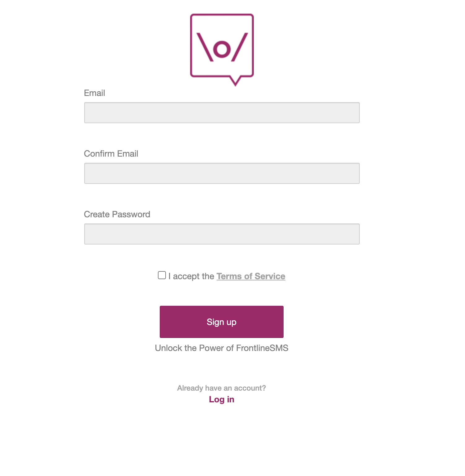465x476 pixels.
Task: Focus the Create Password input field
Action: (222, 234)
